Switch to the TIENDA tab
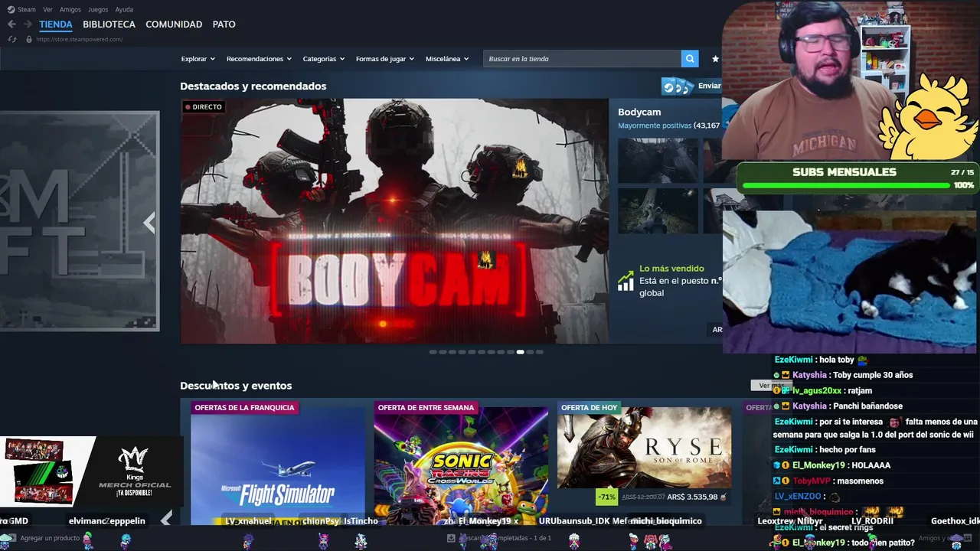This screenshot has width=980, height=551. 56,24
